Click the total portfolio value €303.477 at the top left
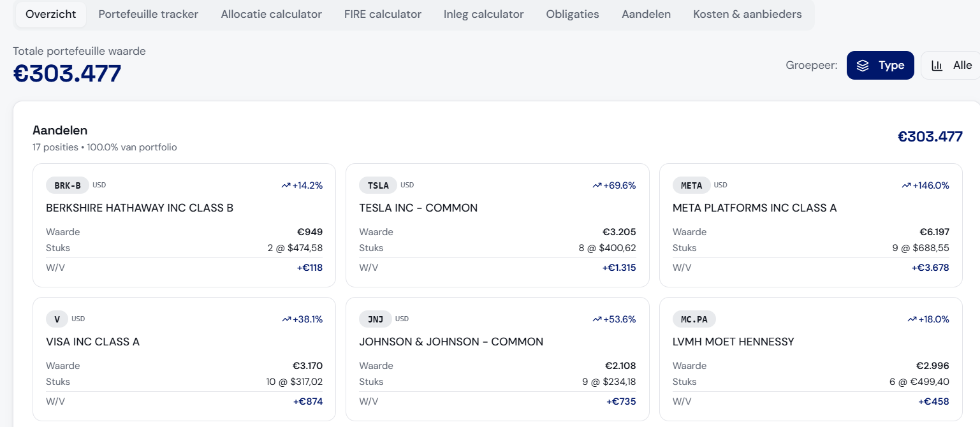The image size is (980, 427). (x=67, y=74)
